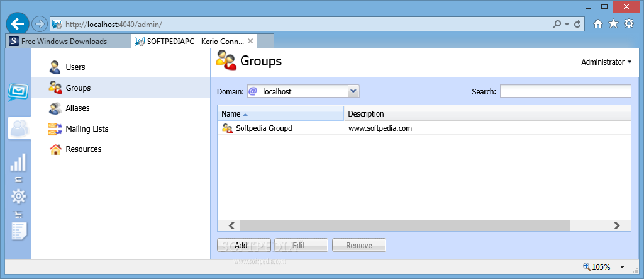Click the Groups header icon
Image resolution: width=644 pixels, height=279 pixels.
(x=226, y=60)
